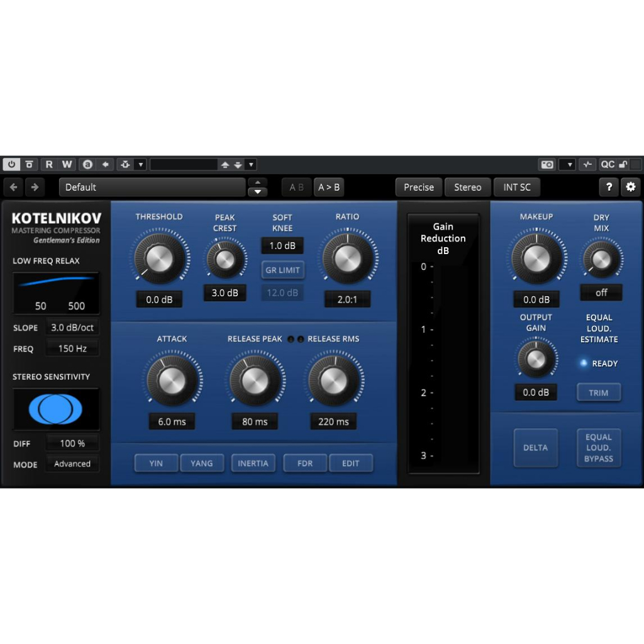Click the 220 ms release RMS value

pos(333,421)
